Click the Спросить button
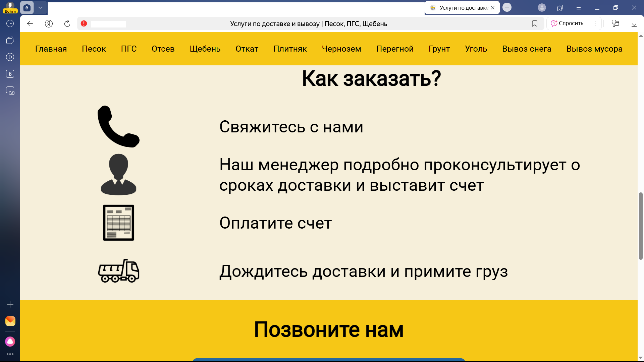 click(567, 23)
